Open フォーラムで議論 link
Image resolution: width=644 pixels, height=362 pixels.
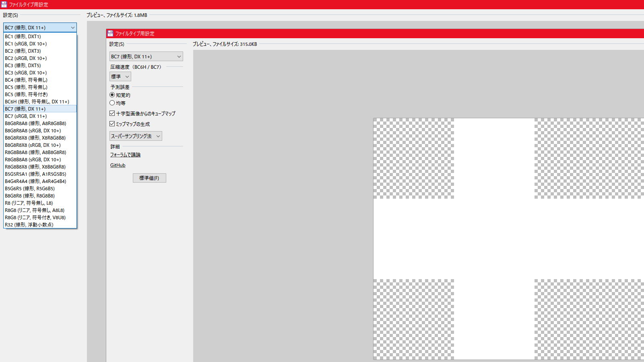125,154
